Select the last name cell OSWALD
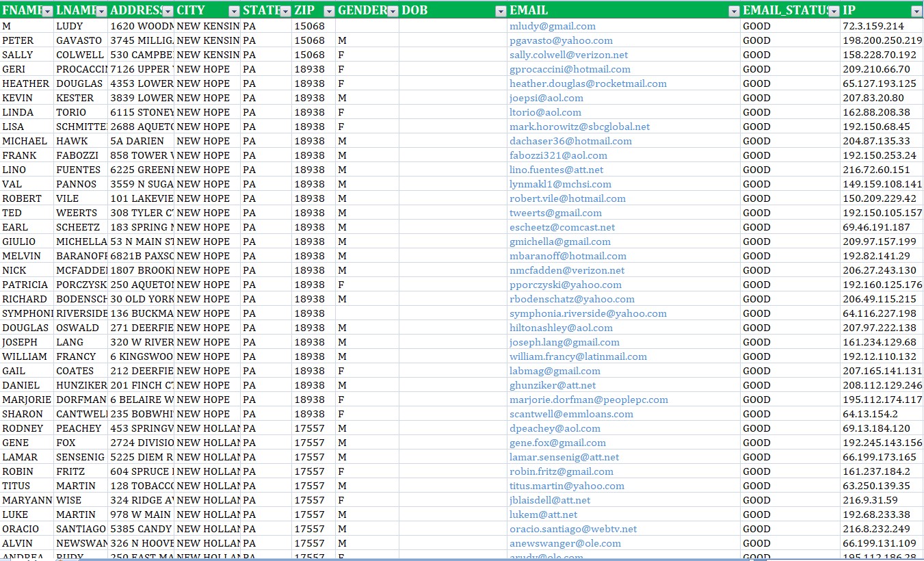The width and height of the screenshot is (924, 561). [x=81, y=328]
